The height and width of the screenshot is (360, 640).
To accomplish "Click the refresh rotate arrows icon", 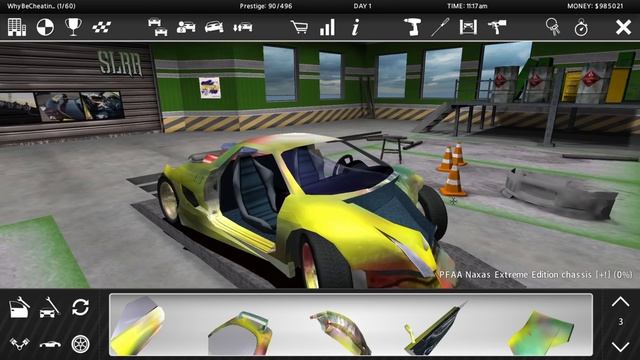I will click(x=80, y=307).
